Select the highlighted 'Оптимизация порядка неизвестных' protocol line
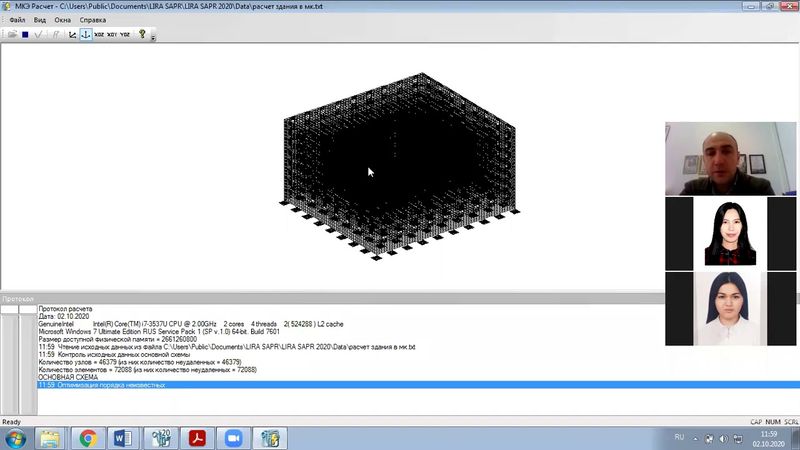Viewport: 800px width, 450px height. [x=100, y=385]
